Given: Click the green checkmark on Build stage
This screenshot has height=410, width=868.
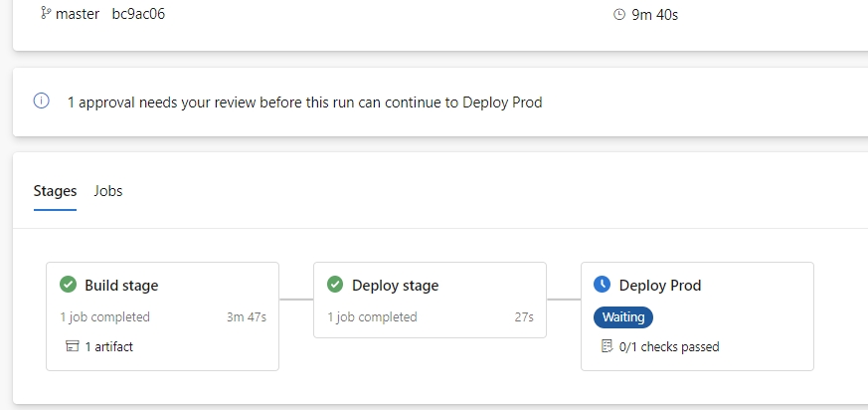Looking at the screenshot, I should 68,285.
